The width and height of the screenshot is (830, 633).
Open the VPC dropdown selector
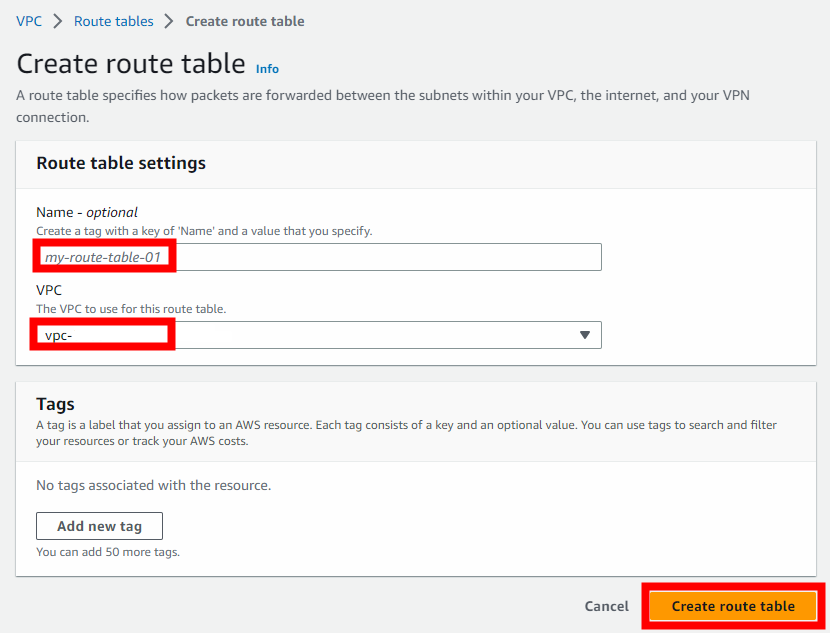[x=316, y=335]
